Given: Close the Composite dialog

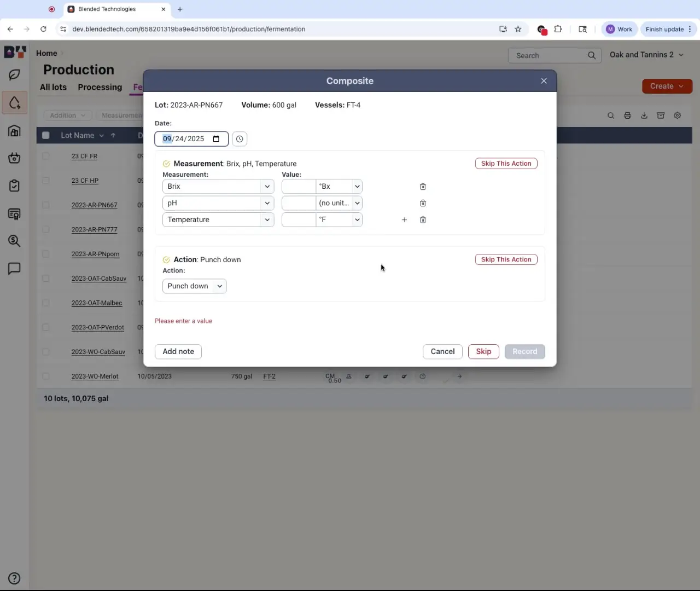Looking at the screenshot, I should tap(544, 81).
